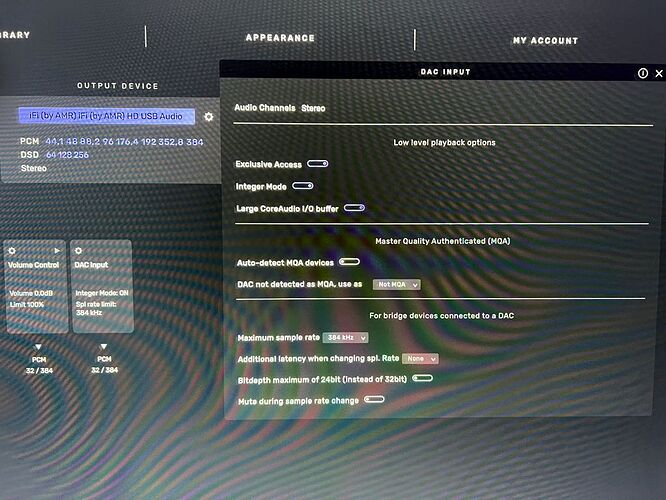Click the Stereo label under DSD
Screen dimensions: 666x500
pyautogui.click(x=34, y=168)
